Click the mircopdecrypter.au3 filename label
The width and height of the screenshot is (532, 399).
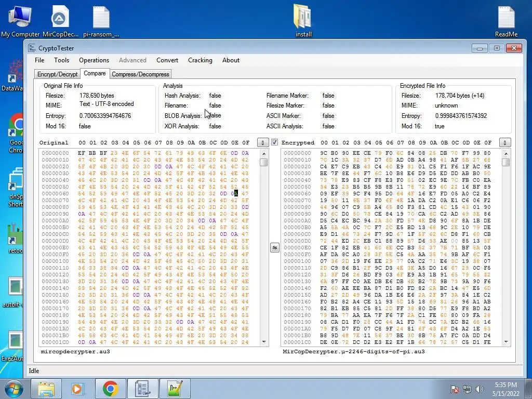tap(75, 352)
